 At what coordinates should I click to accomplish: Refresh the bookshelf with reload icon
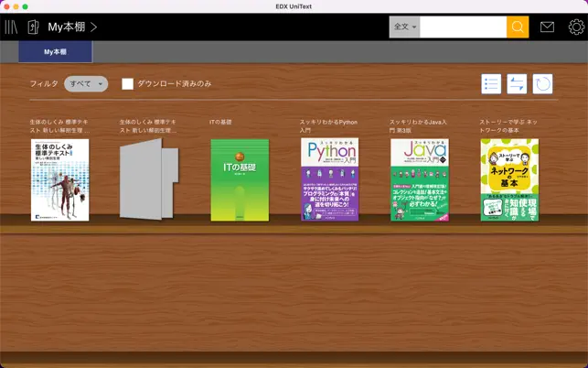[542, 83]
